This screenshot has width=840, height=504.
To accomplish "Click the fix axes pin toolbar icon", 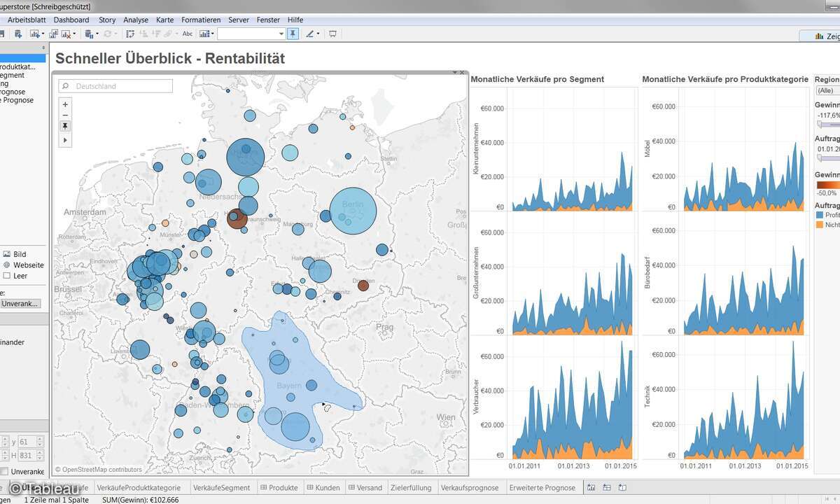I will [293, 34].
